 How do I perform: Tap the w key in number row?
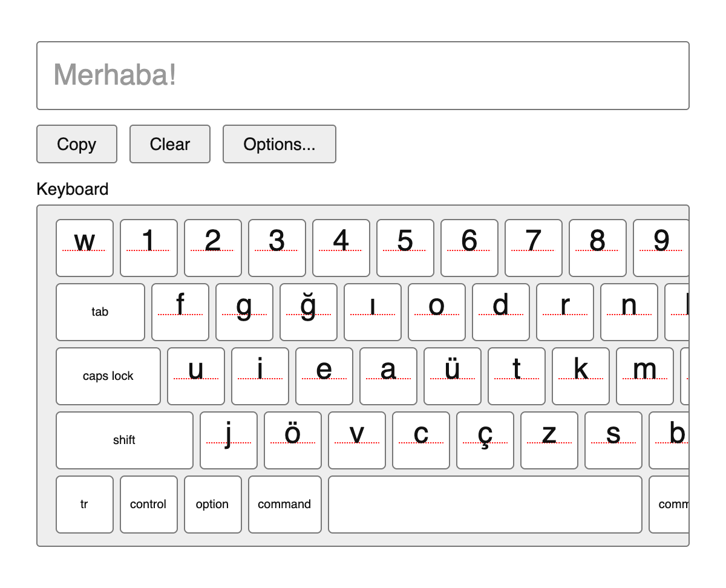pos(85,248)
